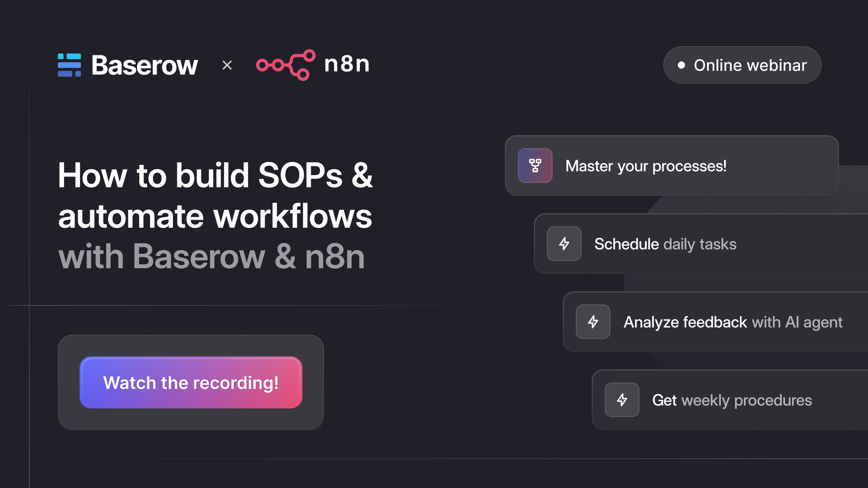Click the × symbol between the logos
The width and height of the screenshot is (868, 488).
pos(227,65)
